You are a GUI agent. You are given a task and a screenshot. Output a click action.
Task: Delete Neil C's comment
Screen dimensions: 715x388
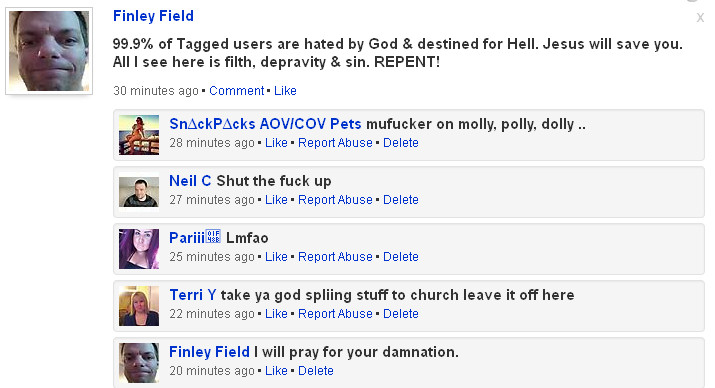(401, 200)
